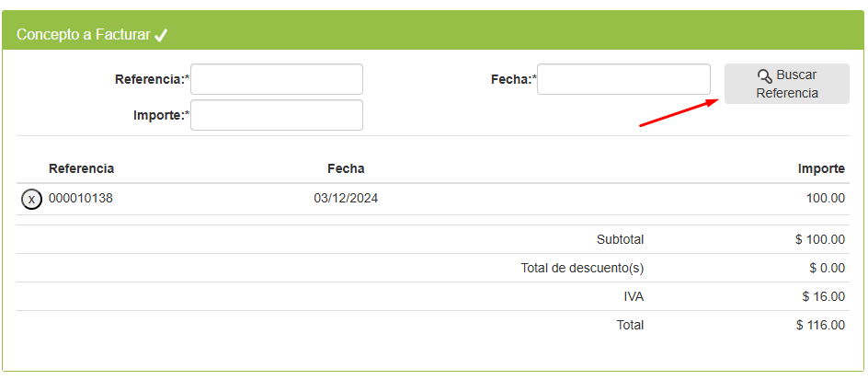This screenshot has width=868, height=380.
Task: Click the Referencia: form label
Action: [150, 80]
